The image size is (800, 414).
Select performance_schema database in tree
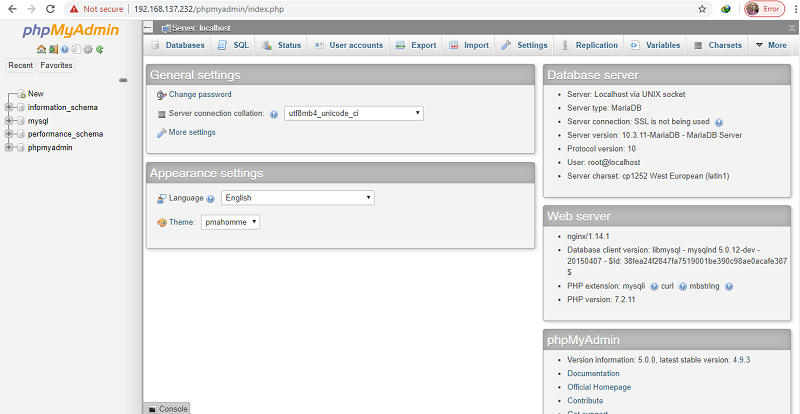coord(65,134)
